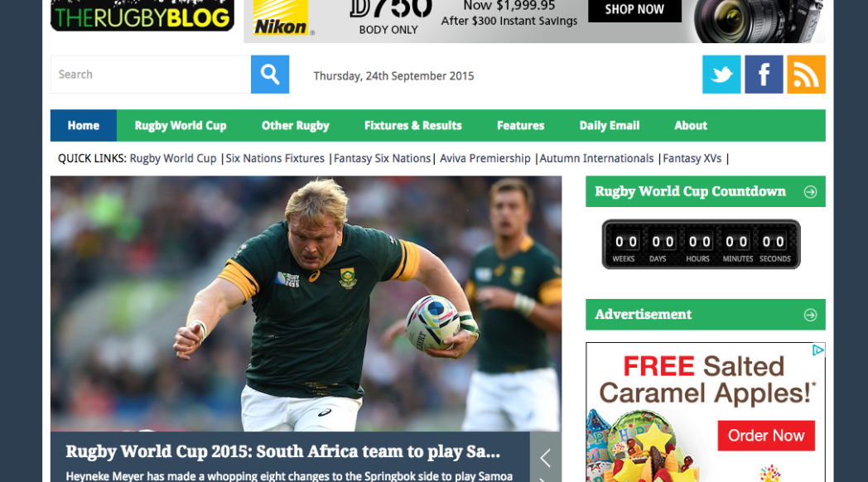The height and width of the screenshot is (482, 868).
Task: Click the AdChoices icon on caramel apples ad
Action: tap(818, 350)
